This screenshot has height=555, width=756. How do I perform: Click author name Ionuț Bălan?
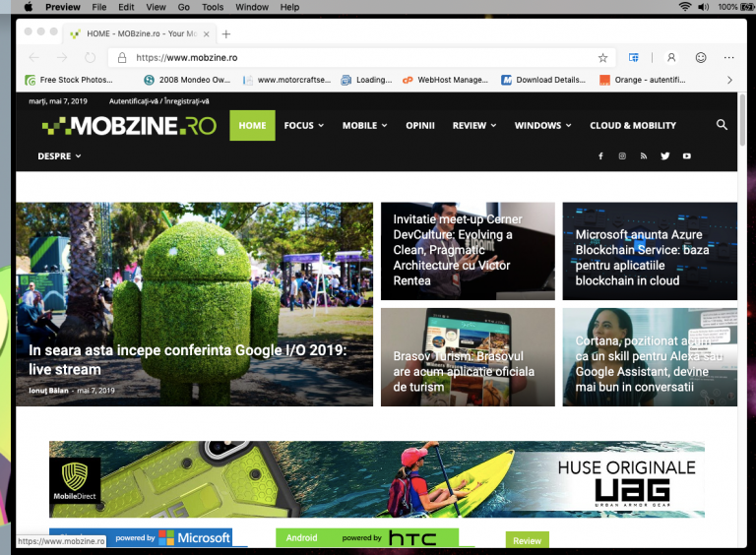[48, 391]
